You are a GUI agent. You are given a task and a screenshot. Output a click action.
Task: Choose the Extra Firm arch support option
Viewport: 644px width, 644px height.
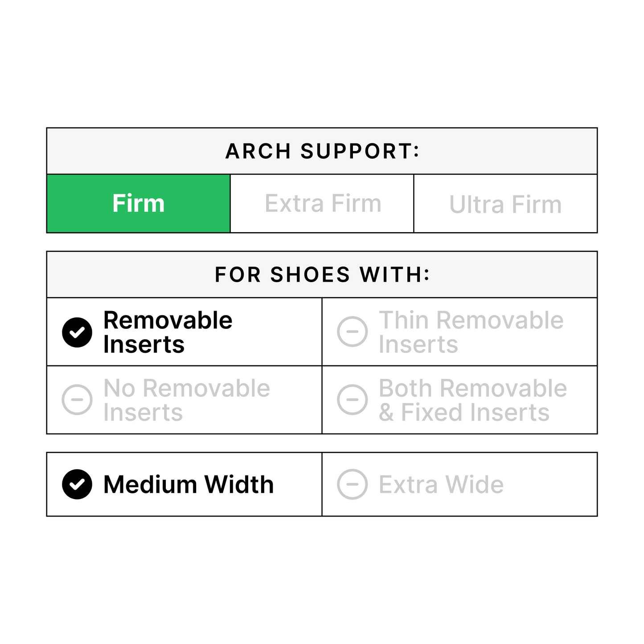[x=323, y=204]
